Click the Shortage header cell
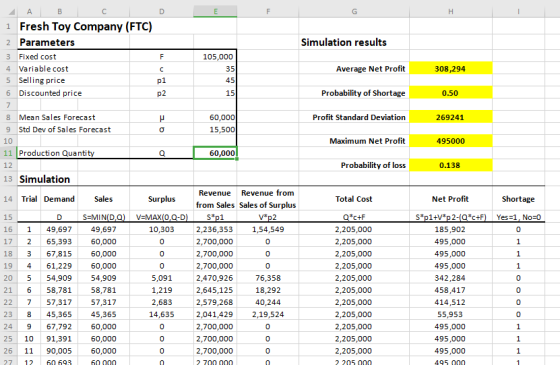This screenshot has width=560, height=365. (518, 199)
